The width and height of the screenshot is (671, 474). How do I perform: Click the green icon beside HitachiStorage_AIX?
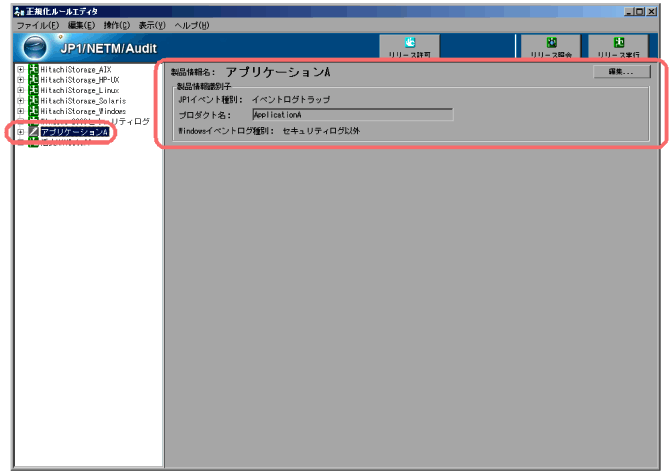(x=33, y=69)
